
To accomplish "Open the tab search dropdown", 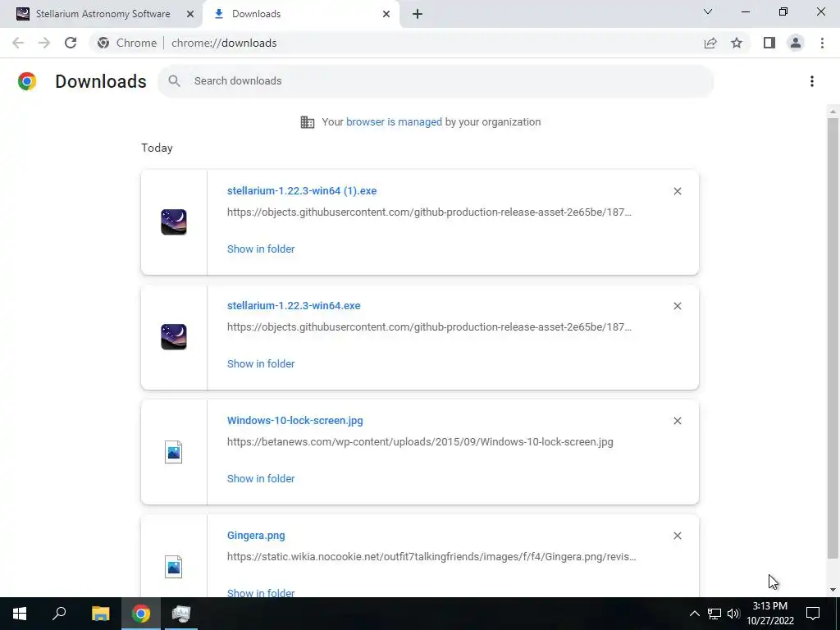I will click(x=708, y=11).
